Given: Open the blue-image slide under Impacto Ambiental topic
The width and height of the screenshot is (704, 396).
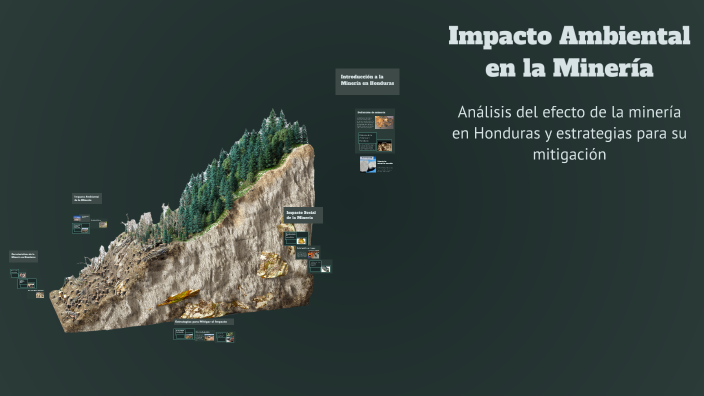Looking at the screenshot, I should point(81,218).
